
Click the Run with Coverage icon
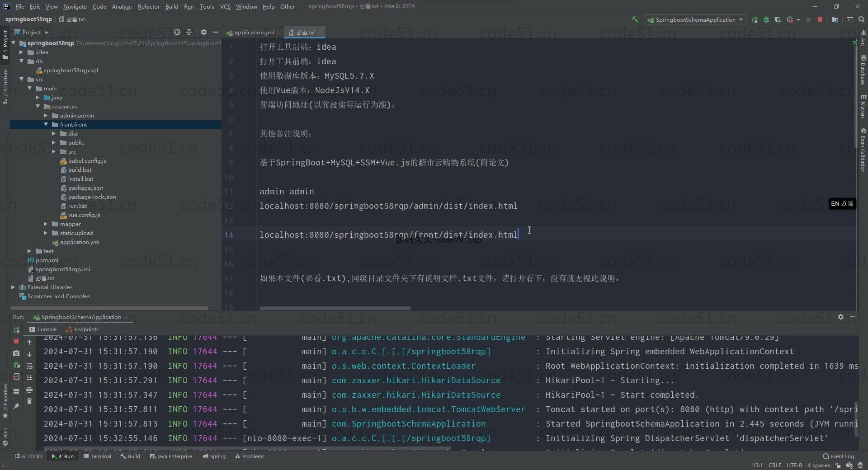778,19
